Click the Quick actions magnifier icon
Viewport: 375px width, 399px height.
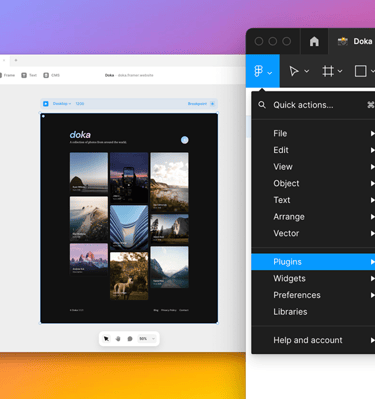pos(262,105)
